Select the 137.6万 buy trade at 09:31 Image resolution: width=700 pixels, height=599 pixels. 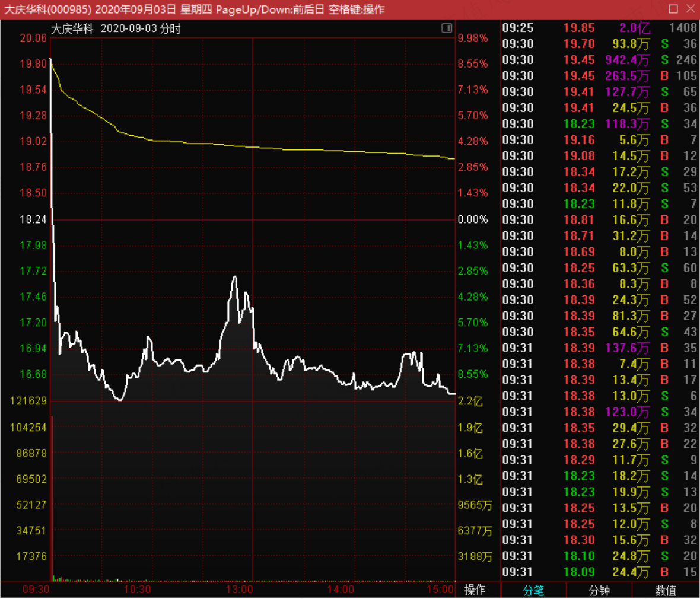(x=599, y=348)
